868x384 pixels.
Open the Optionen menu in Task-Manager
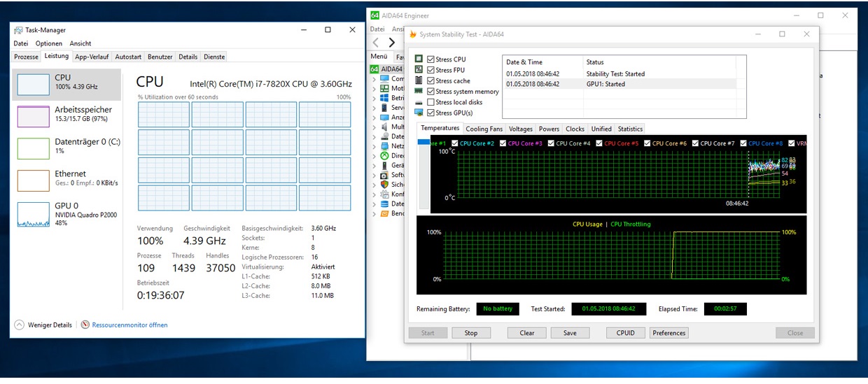49,43
